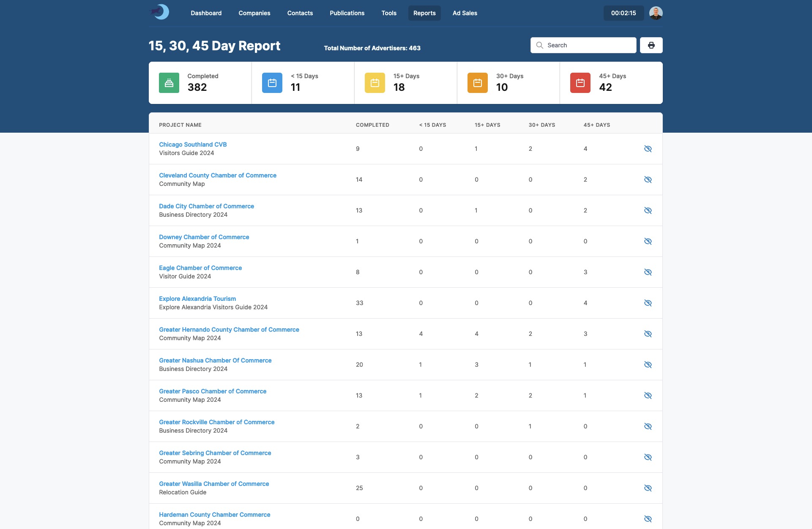The height and width of the screenshot is (529, 812).
Task: Hide the Dade City Chamber row
Action: [x=648, y=210]
